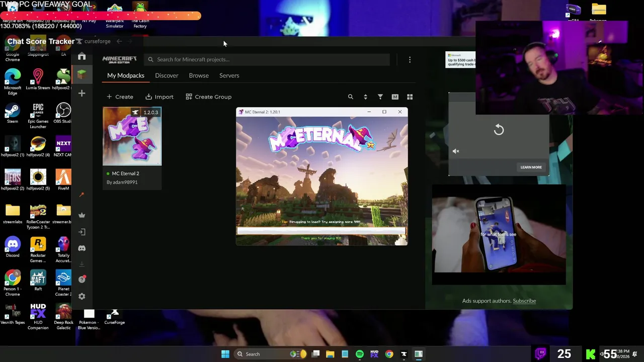The height and width of the screenshot is (362, 644).
Task: Click the Create Group button
Action: (x=208, y=97)
